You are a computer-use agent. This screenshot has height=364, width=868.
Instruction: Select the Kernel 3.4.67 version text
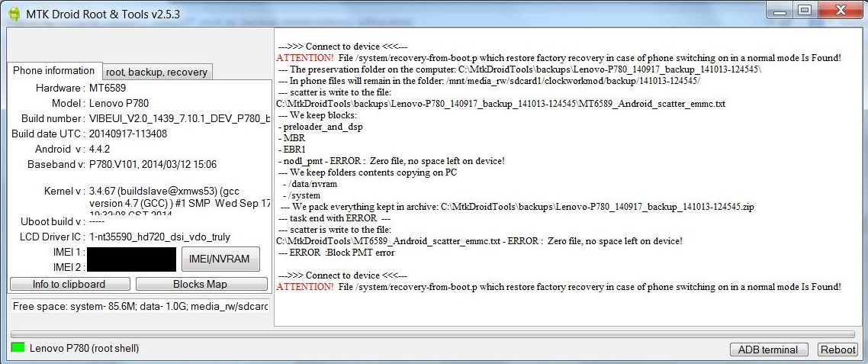tap(179, 201)
